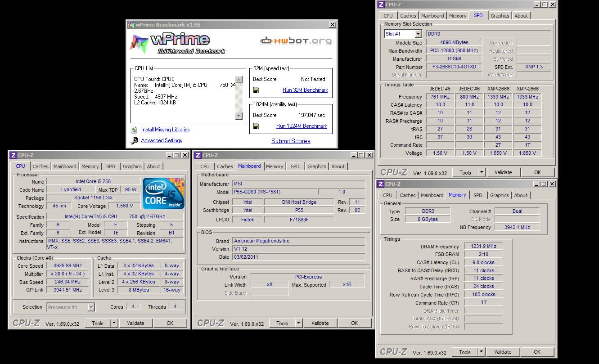Run the 1024M Benchmark
The height and width of the screenshot is (364, 599).
click(302, 126)
